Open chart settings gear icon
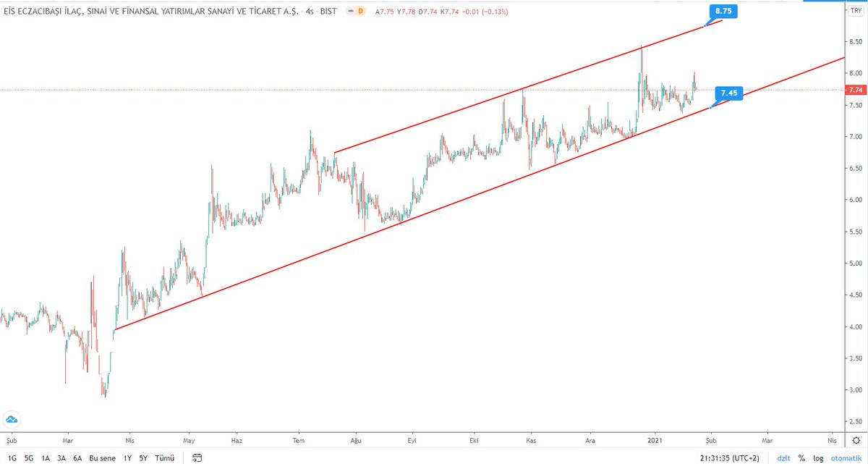 pos(856,439)
